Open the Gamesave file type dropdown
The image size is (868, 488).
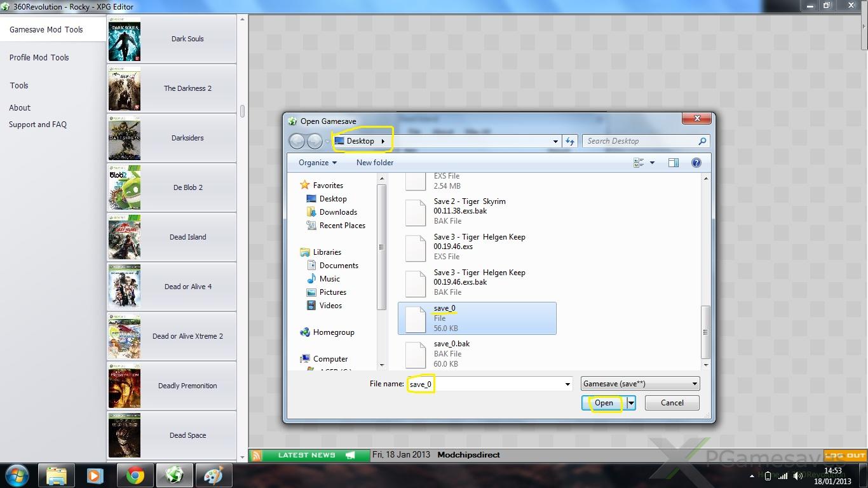coord(640,384)
